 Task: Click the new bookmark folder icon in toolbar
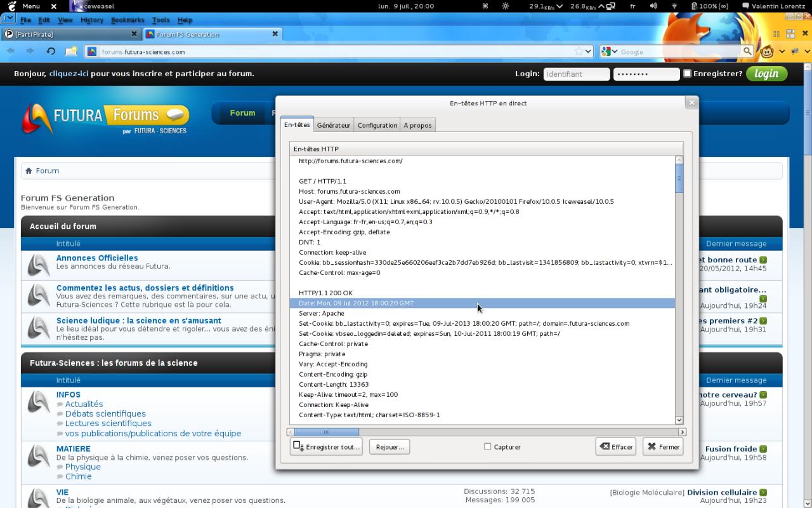(71, 51)
